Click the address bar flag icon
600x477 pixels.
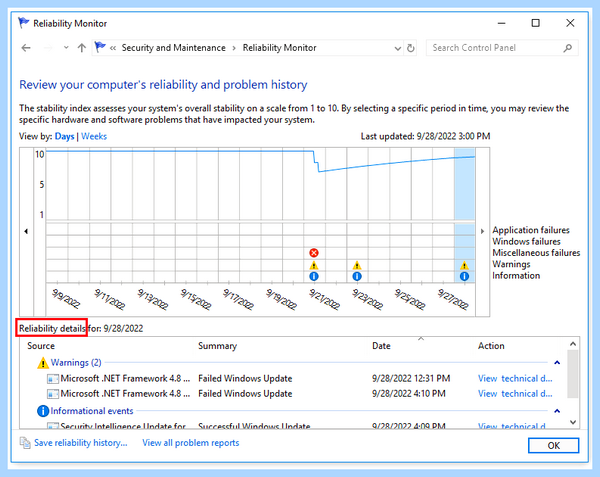pyautogui.click(x=100, y=47)
